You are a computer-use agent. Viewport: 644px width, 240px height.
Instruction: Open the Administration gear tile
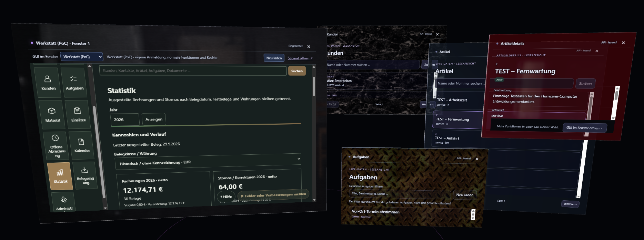tap(64, 202)
